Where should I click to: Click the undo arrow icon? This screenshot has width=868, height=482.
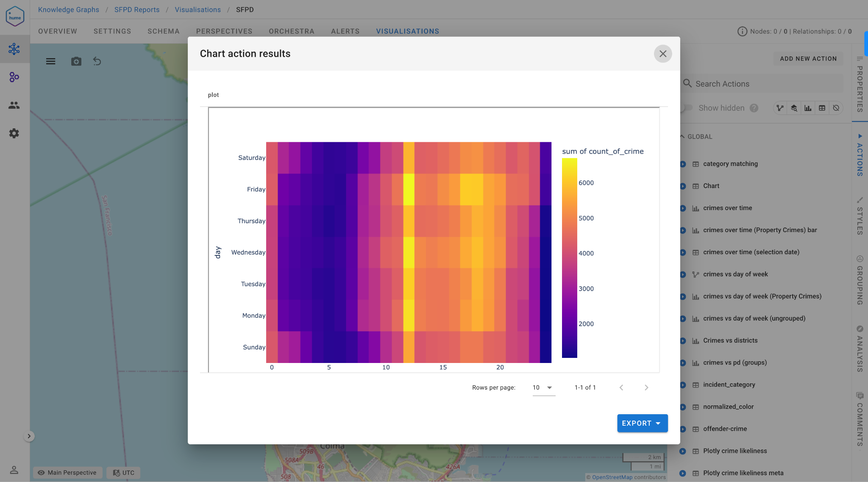click(x=97, y=61)
